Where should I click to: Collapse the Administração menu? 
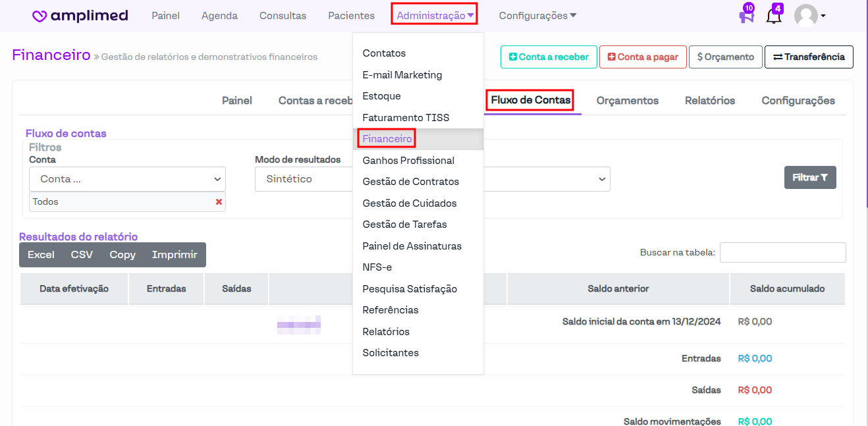(435, 16)
